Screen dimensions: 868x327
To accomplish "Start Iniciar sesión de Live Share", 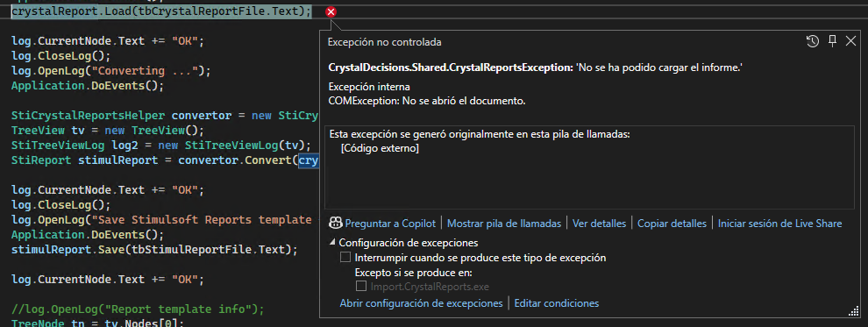I will 779,224.
